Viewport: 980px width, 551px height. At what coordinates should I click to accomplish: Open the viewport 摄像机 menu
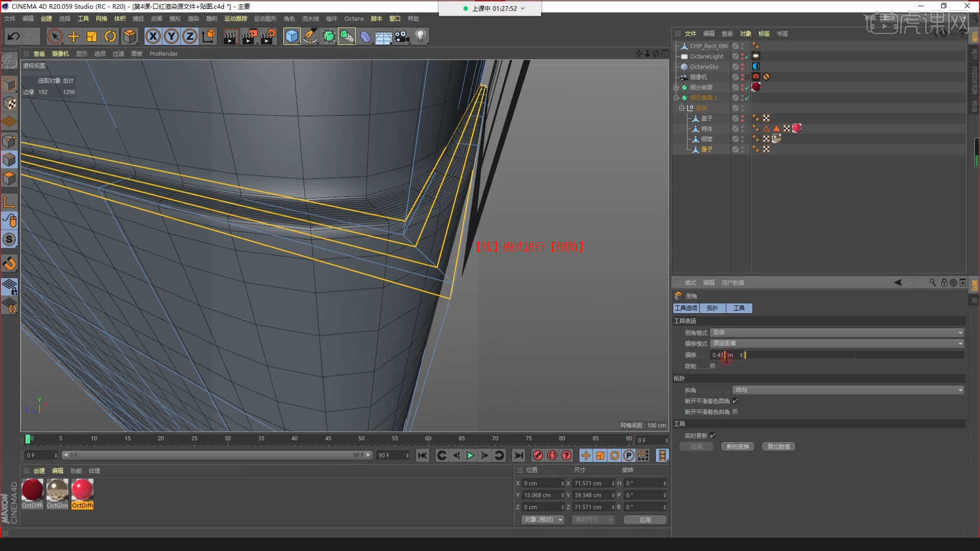(x=60, y=54)
